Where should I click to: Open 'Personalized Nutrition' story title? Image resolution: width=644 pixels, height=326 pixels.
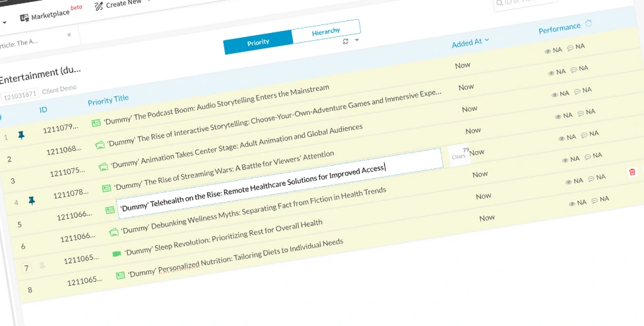coord(236,258)
